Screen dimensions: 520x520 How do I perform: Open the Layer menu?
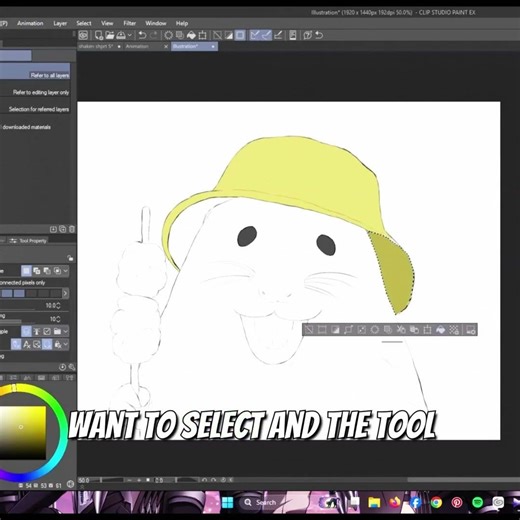click(60, 23)
